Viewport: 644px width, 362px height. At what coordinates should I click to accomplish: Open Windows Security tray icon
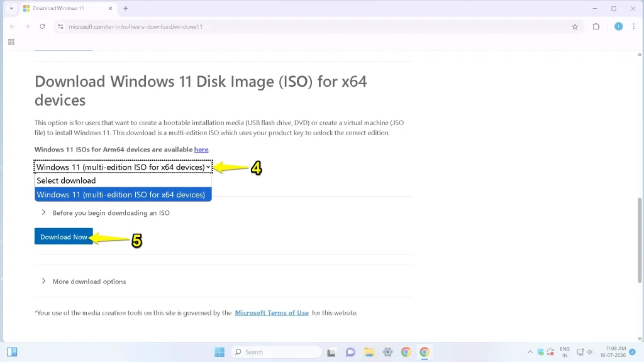pyautogui.click(x=540, y=352)
